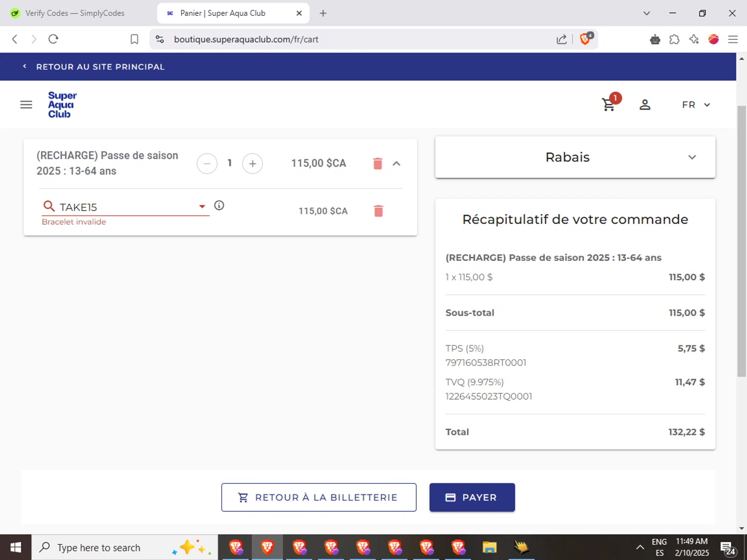747x560 pixels.
Task: Open Brave Shields lion icon
Action: 586,39
